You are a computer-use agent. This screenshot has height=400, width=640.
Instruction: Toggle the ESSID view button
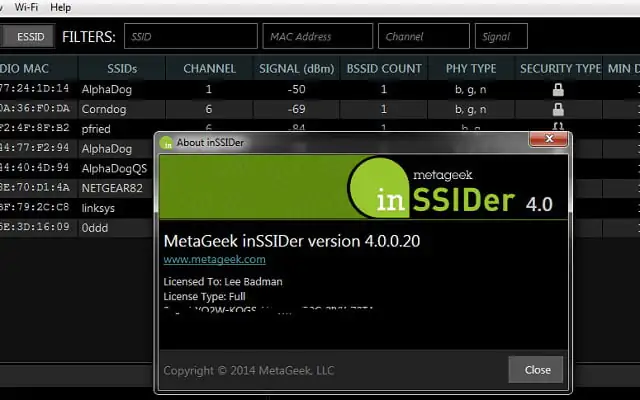point(28,37)
